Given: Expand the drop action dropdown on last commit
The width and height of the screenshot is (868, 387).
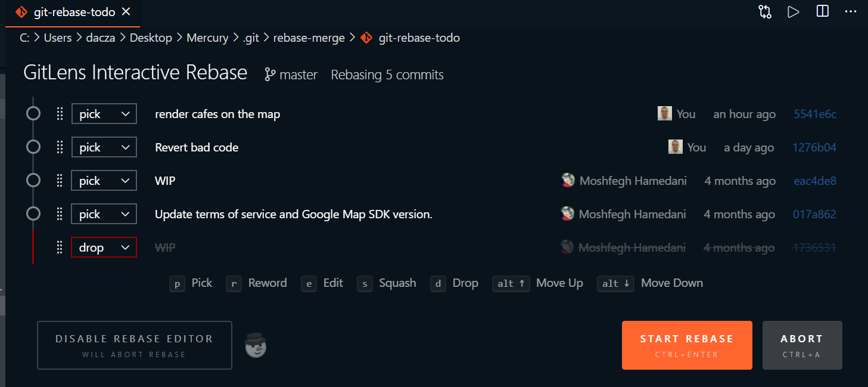Looking at the screenshot, I should pyautogui.click(x=104, y=247).
